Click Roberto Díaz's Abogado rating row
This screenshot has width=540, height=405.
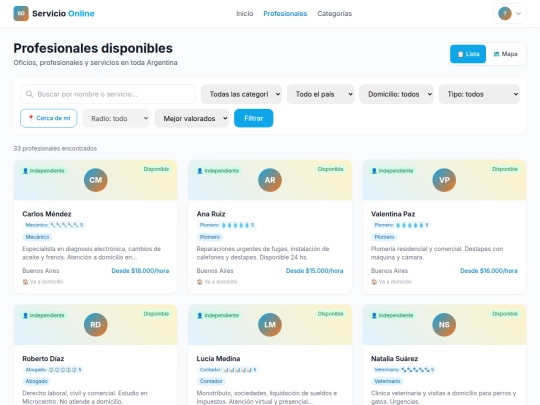(x=53, y=370)
